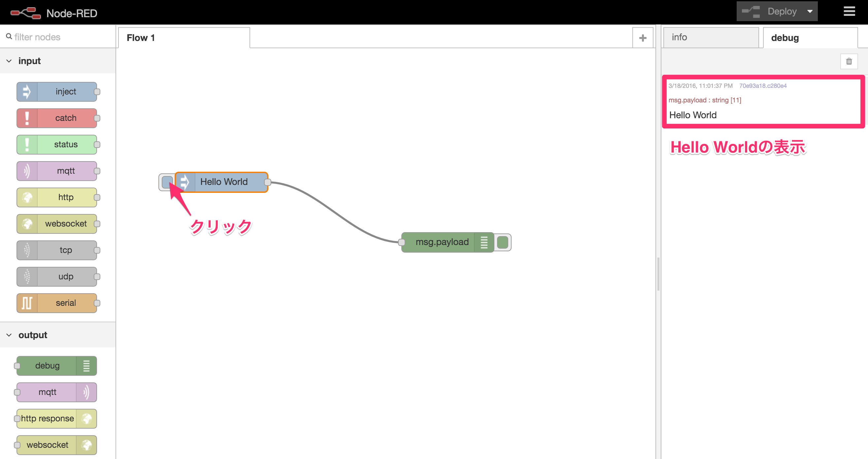Select the websocket input node
The image size is (868, 459).
click(57, 224)
